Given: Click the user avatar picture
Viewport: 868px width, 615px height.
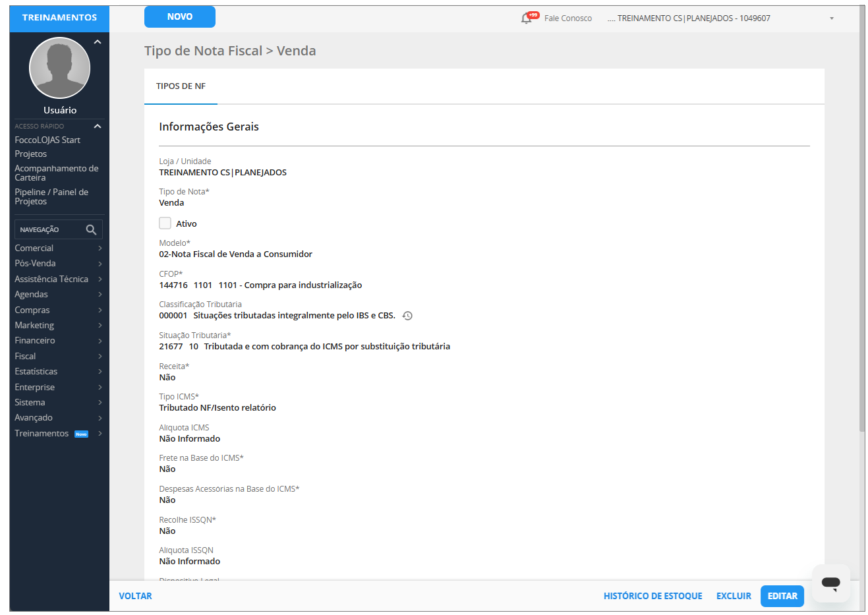Looking at the screenshot, I should click(59, 68).
